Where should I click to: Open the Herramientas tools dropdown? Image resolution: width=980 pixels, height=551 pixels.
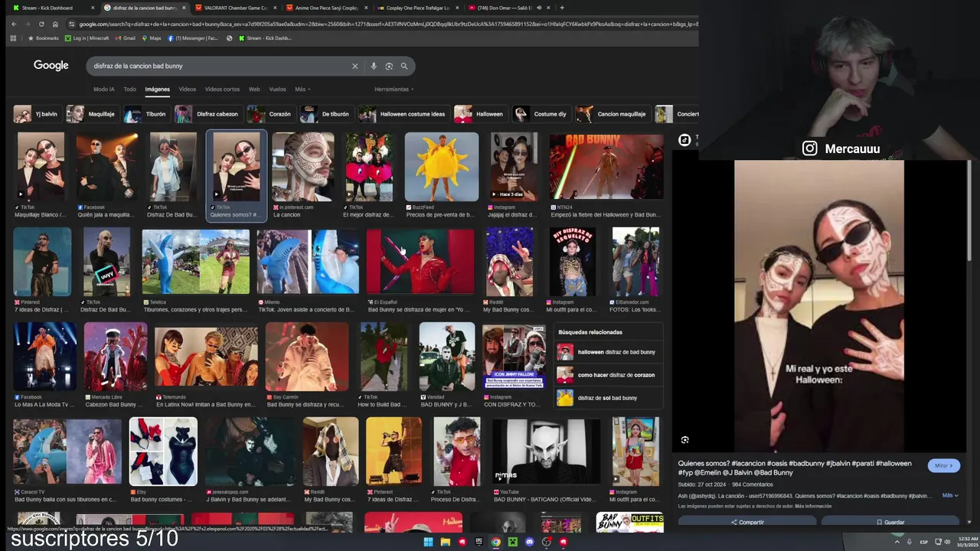(x=394, y=90)
